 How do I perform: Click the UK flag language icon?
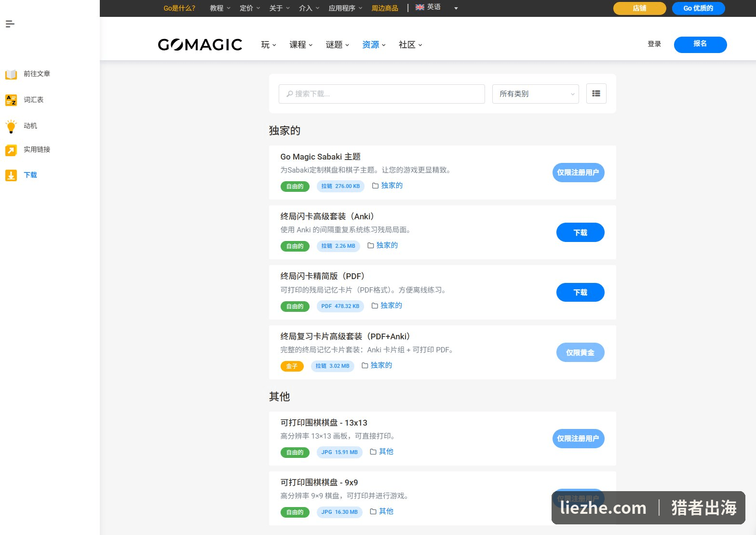click(x=420, y=7)
